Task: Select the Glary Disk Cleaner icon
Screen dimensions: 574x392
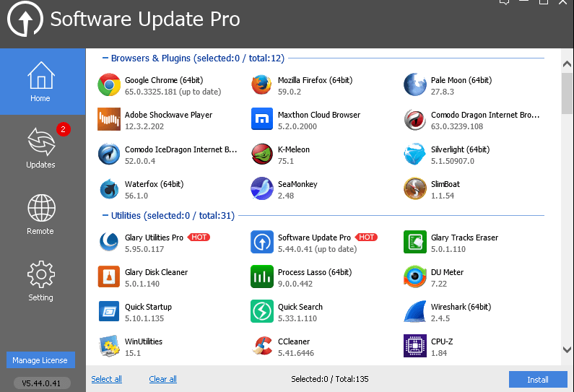Action: (x=109, y=276)
